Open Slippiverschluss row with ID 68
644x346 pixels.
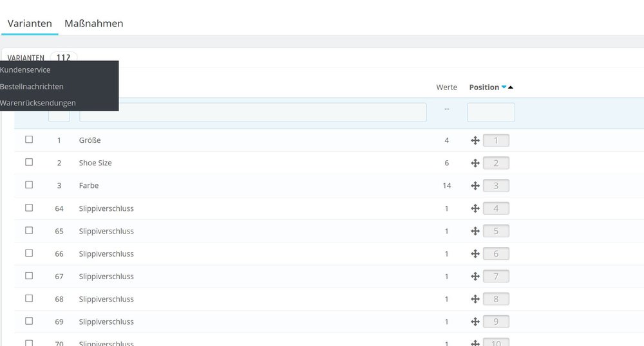click(x=106, y=299)
